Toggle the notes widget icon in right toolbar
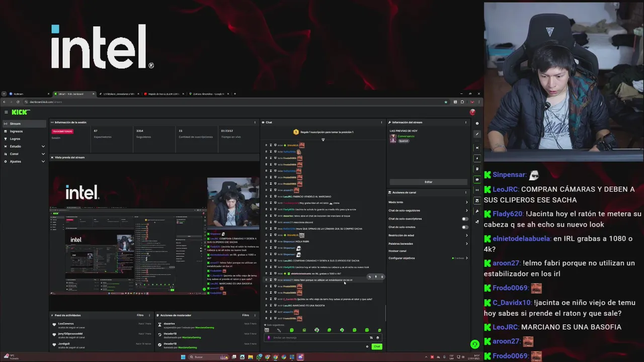 pos(477,169)
